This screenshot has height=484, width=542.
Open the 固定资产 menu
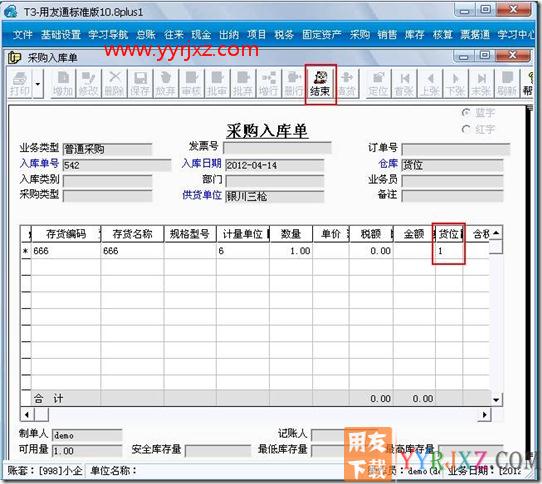[x=321, y=35]
